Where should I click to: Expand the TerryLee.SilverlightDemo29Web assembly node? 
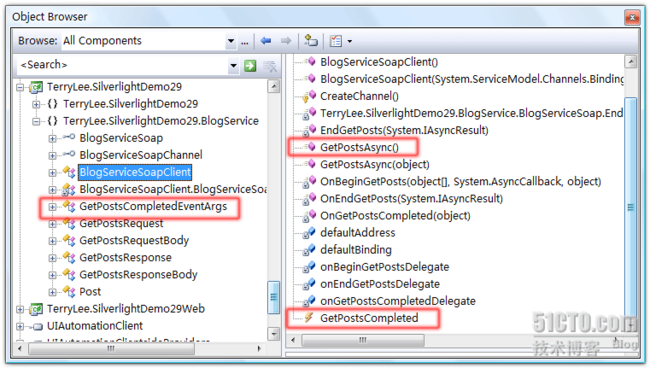click(x=20, y=309)
